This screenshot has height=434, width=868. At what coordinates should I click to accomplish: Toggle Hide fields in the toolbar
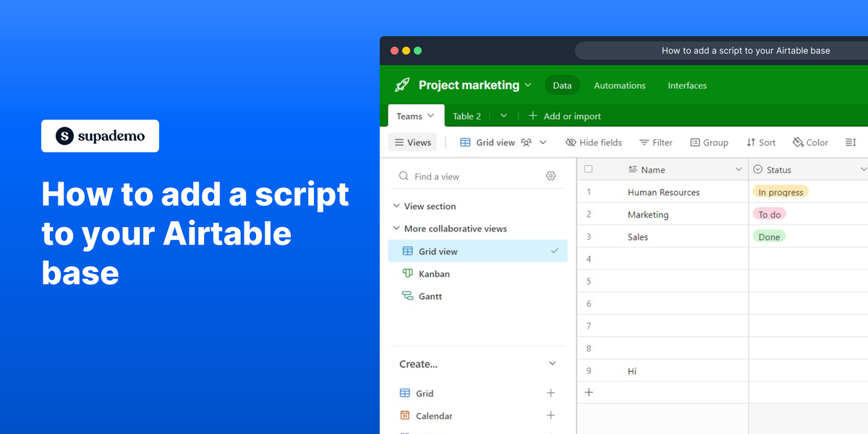594,142
